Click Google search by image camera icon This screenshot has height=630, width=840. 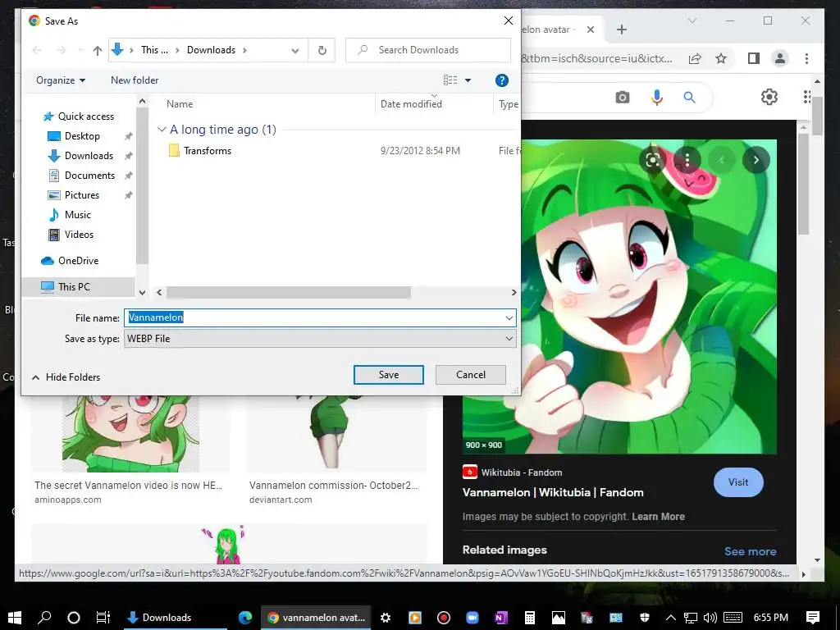622,98
